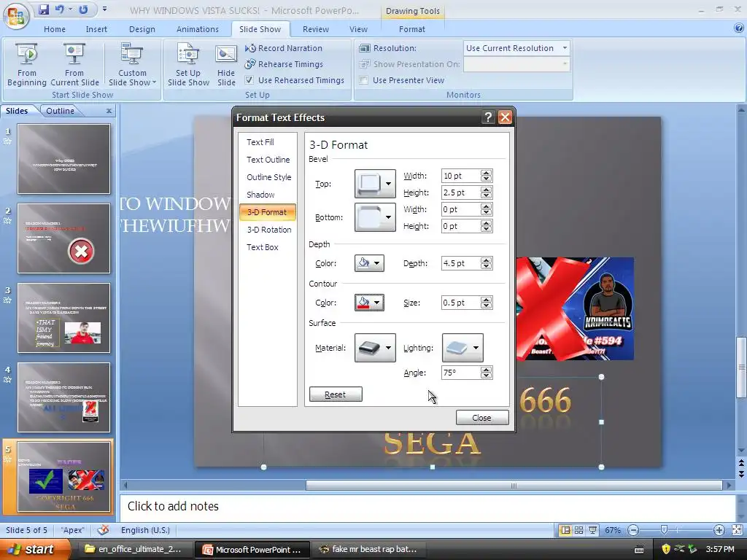Open Bevel Top style dropdown
747x560 pixels.
[x=375, y=183]
